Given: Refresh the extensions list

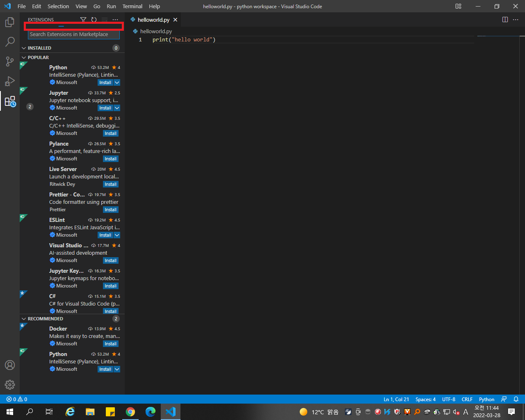Looking at the screenshot, I should (x=94, y=20).
